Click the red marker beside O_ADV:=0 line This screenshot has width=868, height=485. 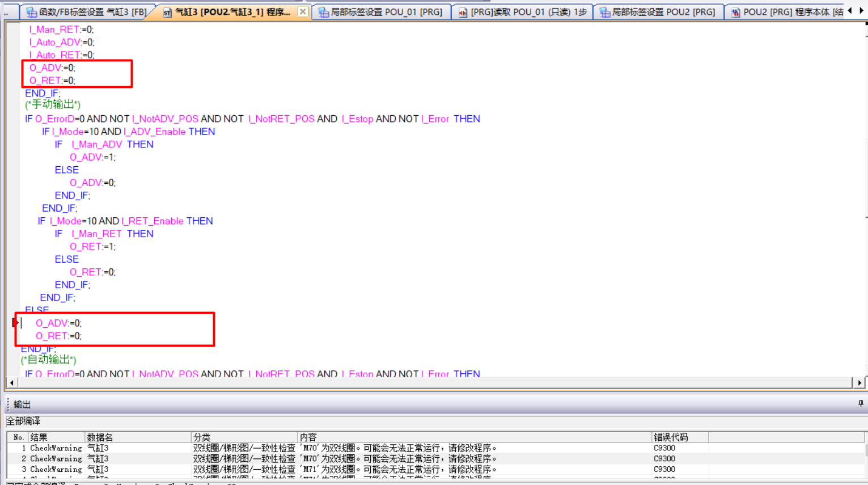tap(15, 323)
